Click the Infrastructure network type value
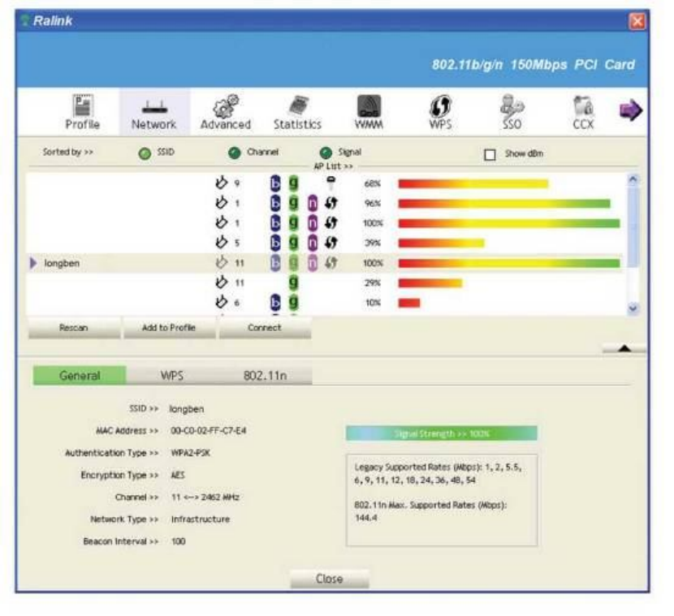The image size is (674, 616). pos(201,519)
